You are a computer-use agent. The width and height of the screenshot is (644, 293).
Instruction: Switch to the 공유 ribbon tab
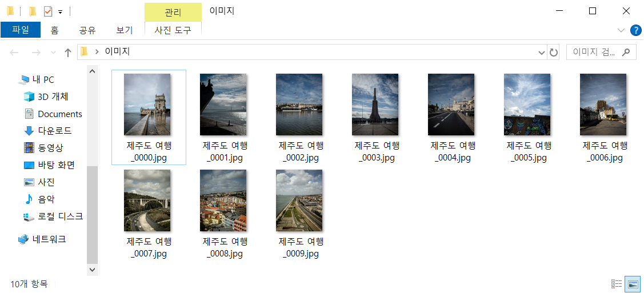tap(87, 30)
